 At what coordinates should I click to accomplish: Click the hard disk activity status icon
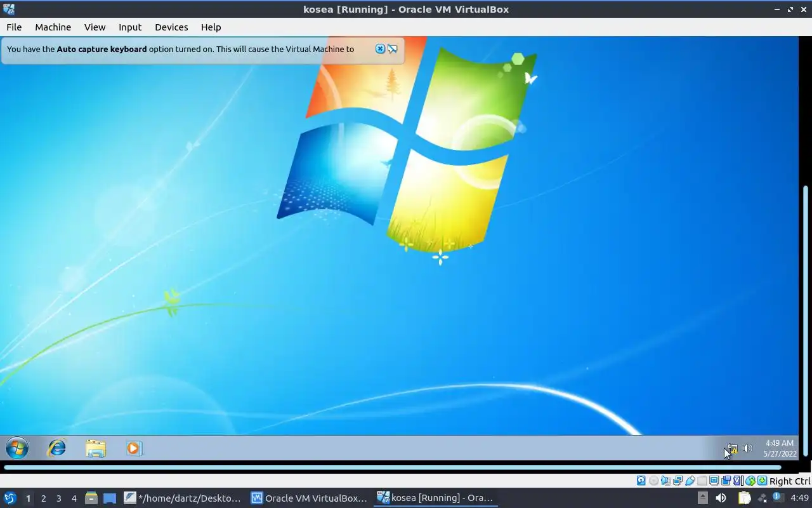[x=641, y=481]
